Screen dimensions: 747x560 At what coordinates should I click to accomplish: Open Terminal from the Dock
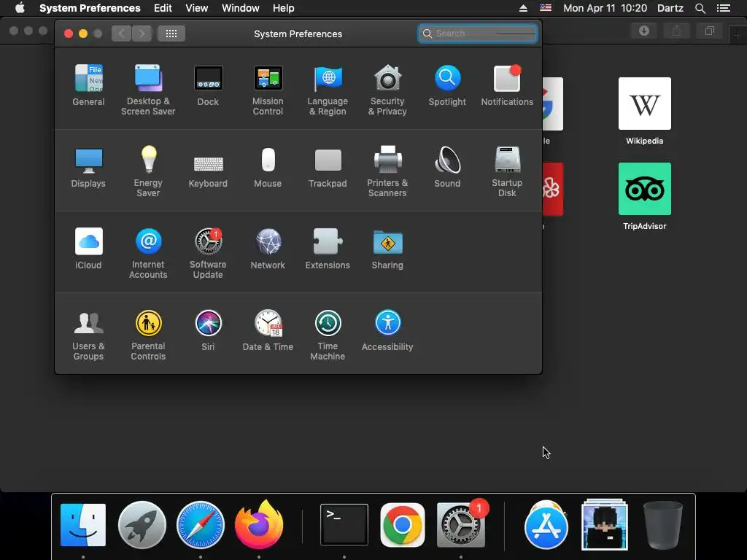point(344,525)
